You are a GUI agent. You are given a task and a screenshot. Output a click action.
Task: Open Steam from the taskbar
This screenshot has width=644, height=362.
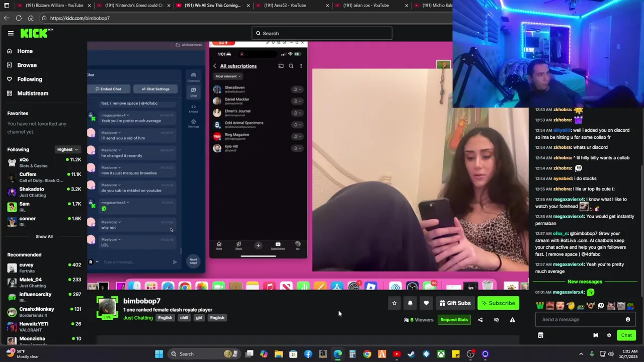point(411,354)
